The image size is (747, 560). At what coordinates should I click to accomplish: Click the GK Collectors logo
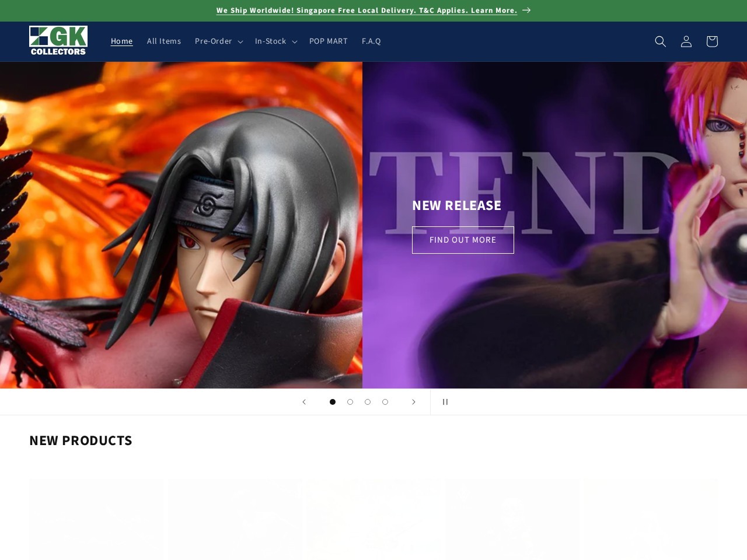(x=58, y=41)
